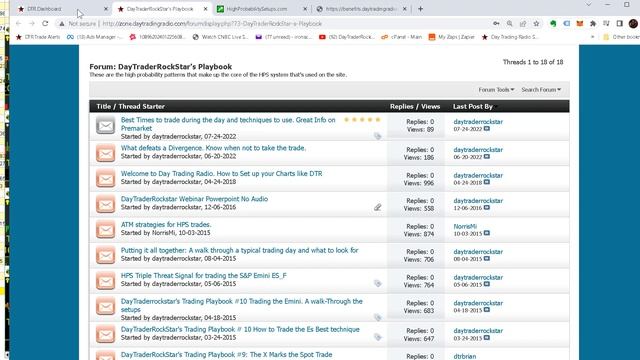
Task: Sort by Last Post By header
Action: tap(473, 106)
